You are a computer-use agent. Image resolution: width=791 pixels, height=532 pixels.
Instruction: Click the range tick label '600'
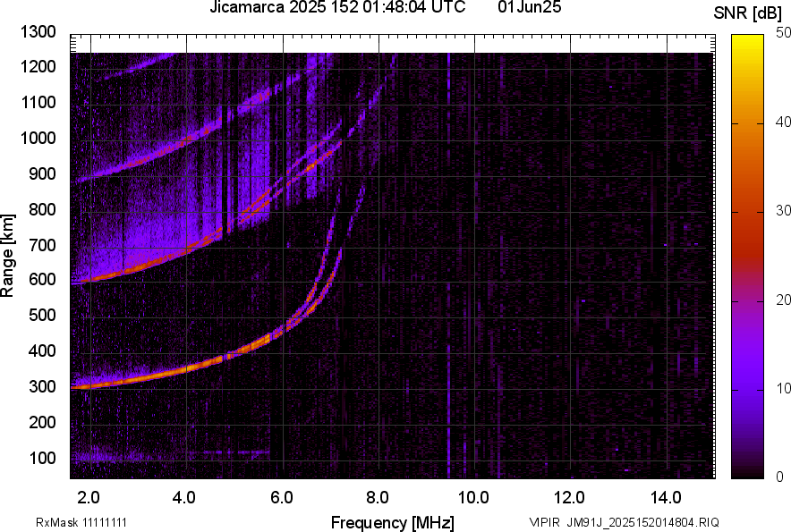tap(42, 279)
